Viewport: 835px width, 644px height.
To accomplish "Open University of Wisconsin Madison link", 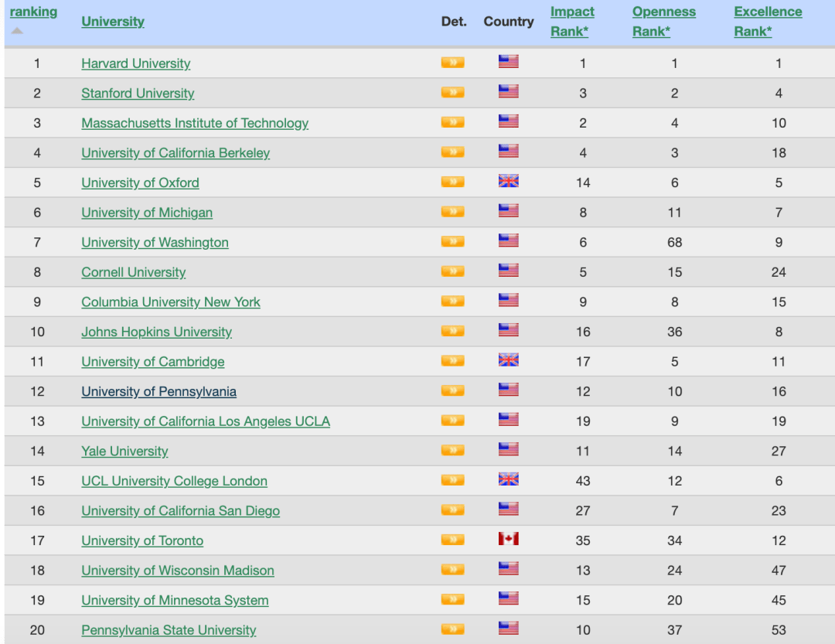I will pos(178,571).
